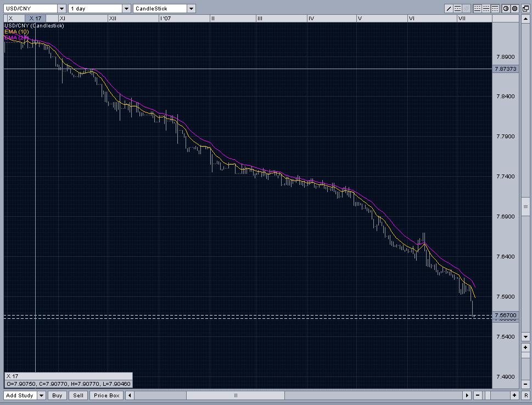
Task: Click the EMA (10) legend label
Action: (x=16, y=31)
